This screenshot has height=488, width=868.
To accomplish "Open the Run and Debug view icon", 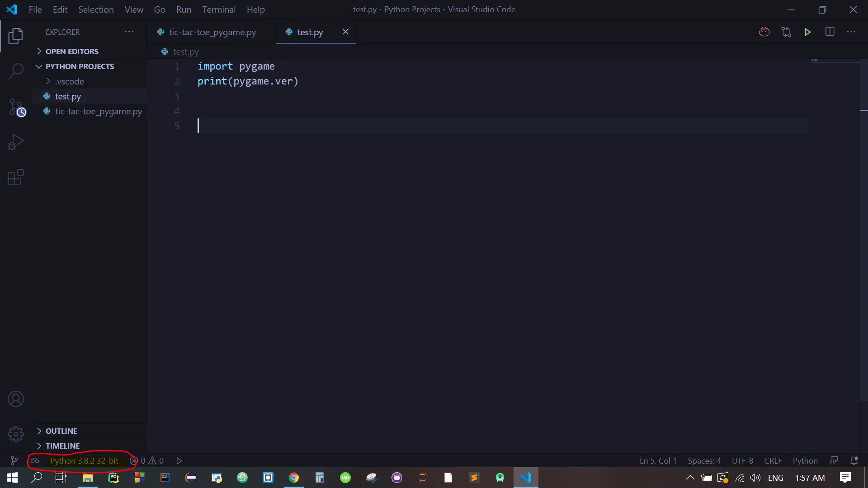I will [16, 142].
